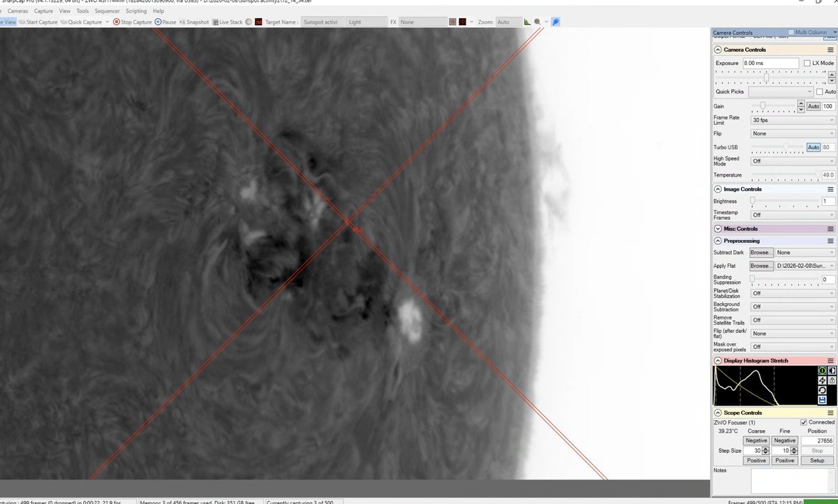The image size is (838, 504).
Task: Toggle the focuser Connected checkbox
Action: 804,422
